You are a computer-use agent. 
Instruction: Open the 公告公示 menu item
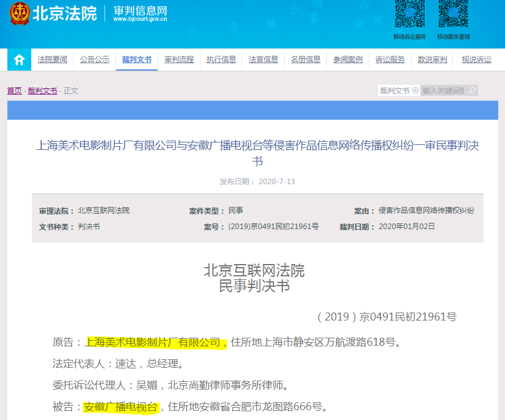[94, 60]
